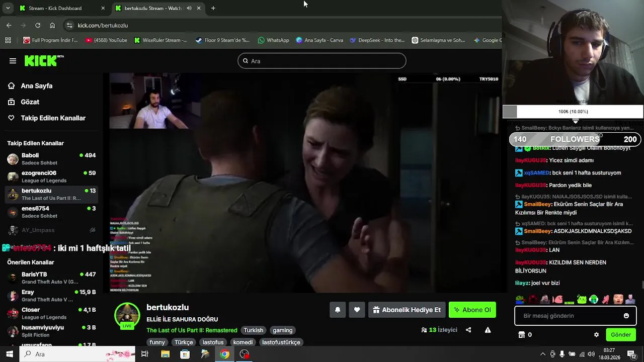Click the komedi tag

tap(243, 342)
